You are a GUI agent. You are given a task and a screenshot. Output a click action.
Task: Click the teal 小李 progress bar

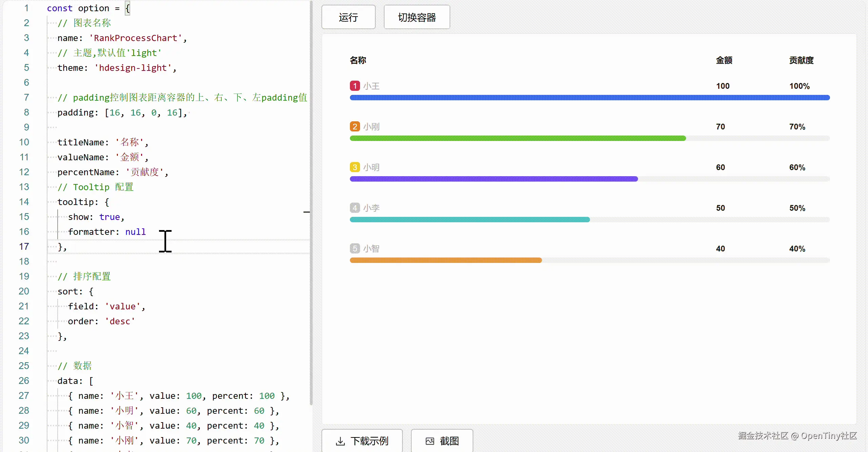[x=470, y=220]
